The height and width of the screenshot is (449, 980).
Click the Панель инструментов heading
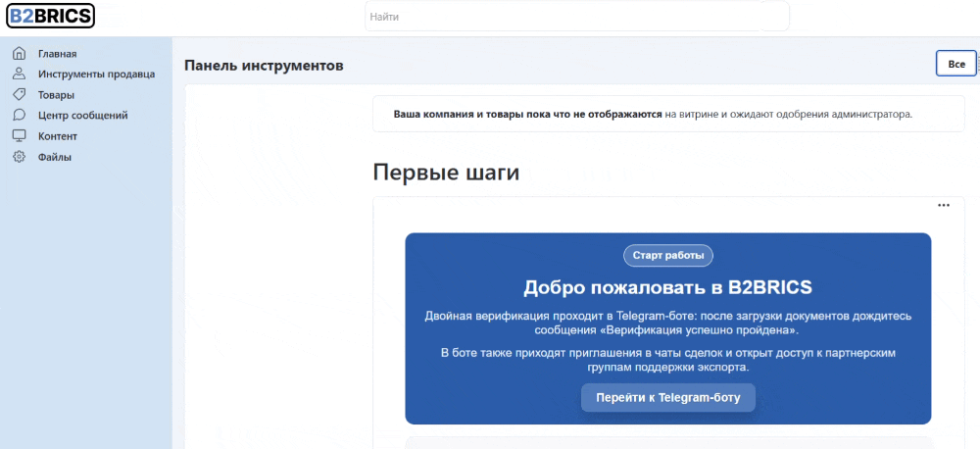click(x=264, y=65)
